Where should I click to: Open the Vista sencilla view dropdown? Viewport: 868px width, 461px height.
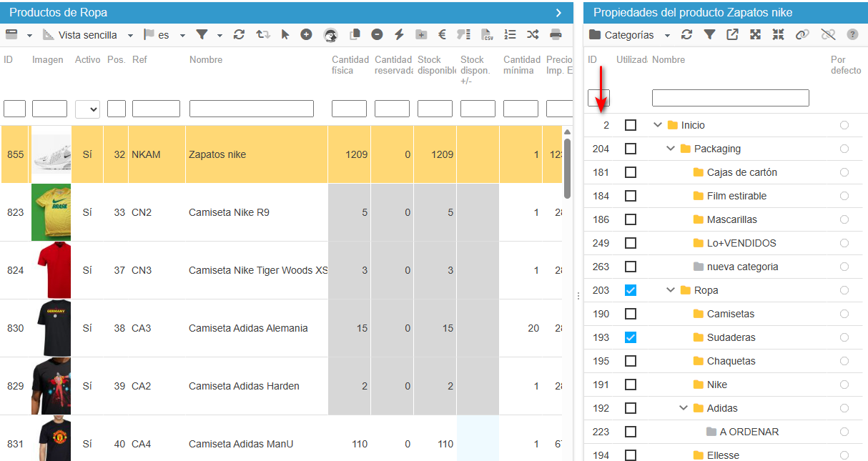point(88,34)
